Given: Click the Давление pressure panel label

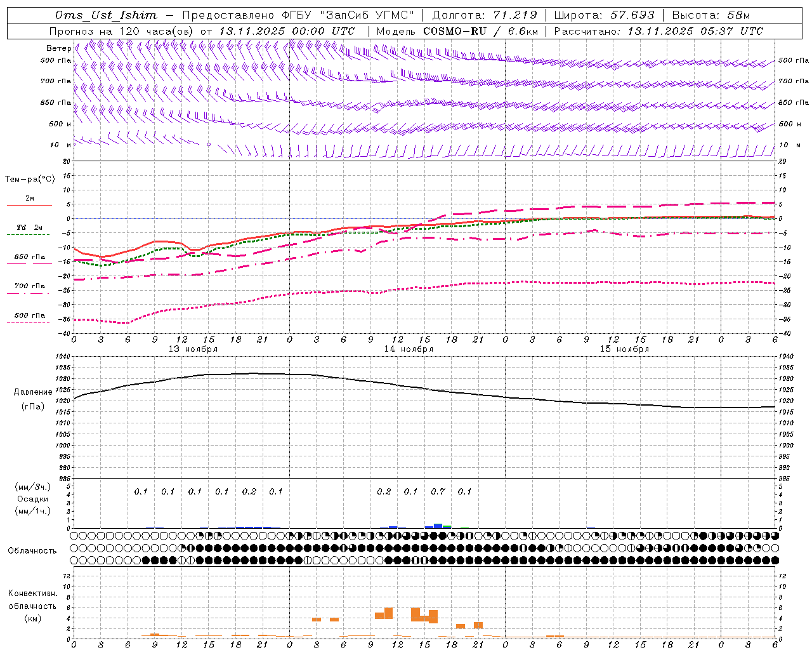Looking at the screenshot, I should (x=33, y=392).
